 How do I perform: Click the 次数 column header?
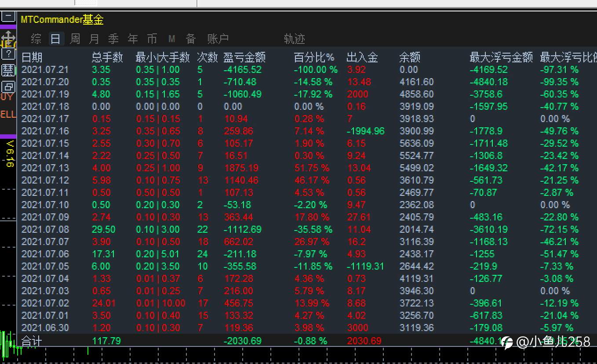(207, 58)
